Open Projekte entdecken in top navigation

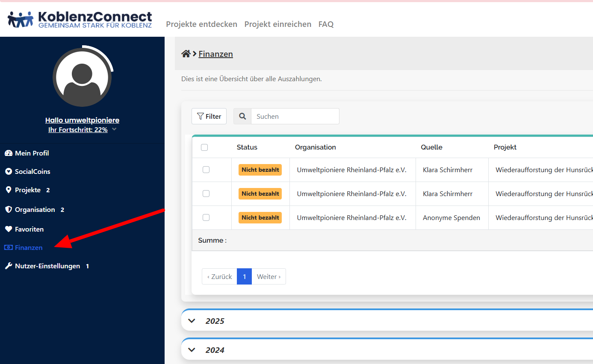coord(201,24)
